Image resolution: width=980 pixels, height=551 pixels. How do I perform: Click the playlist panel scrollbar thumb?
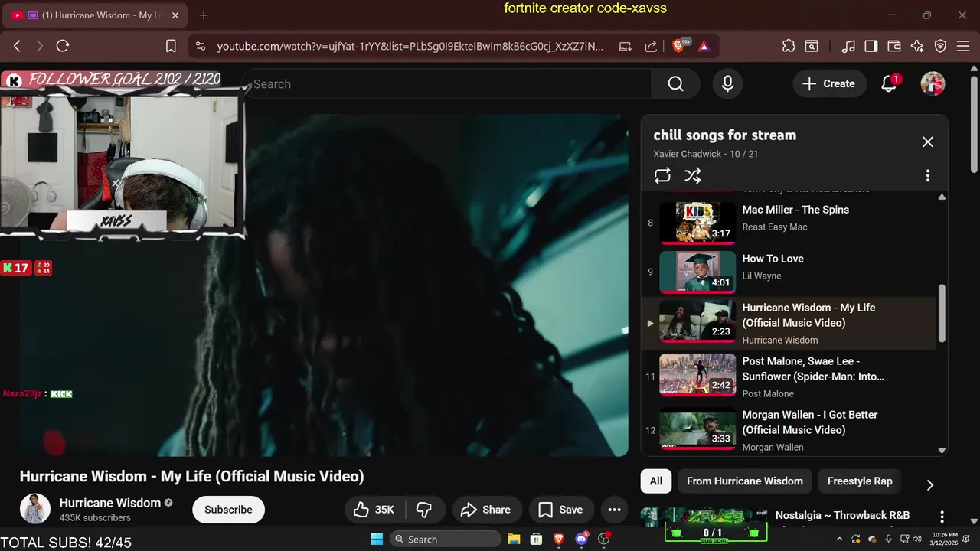(x=942, y=313)
